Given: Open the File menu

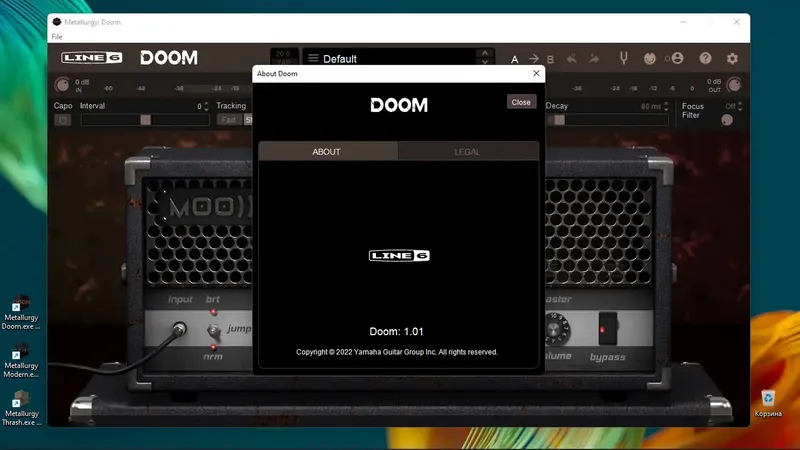Looking at the screenshot, I should 57,37.
